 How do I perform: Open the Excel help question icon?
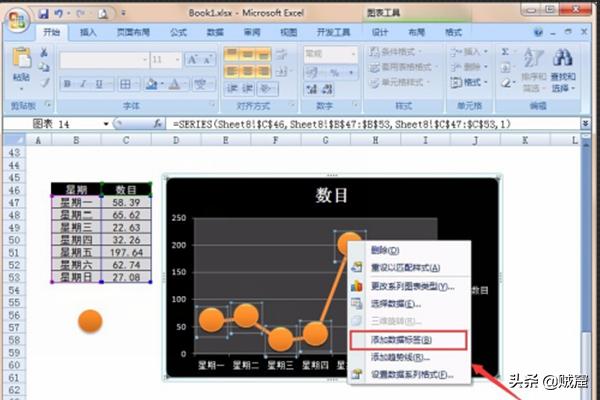tap(538, 32)
